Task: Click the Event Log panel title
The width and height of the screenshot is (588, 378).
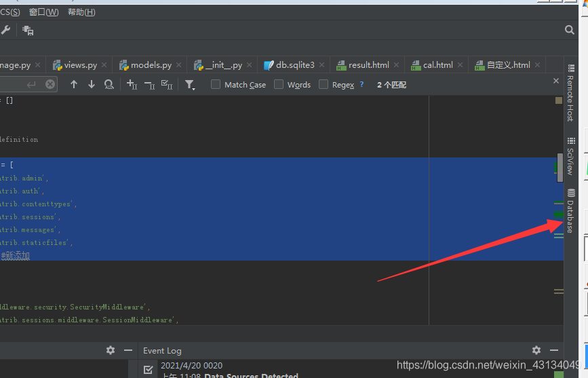Action: pos(162,351)
